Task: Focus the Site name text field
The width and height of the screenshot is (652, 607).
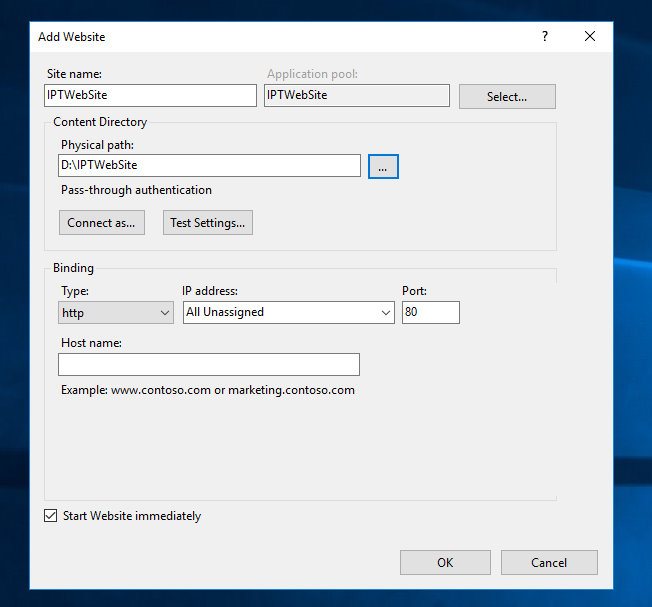Action: [150, 95]
